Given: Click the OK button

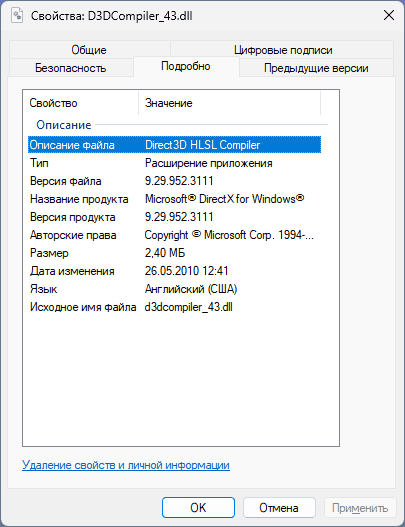Looking at the screenshot, I should pos(198,508).
